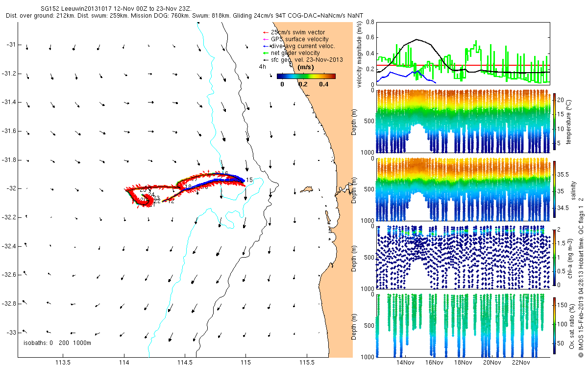Select the 'dive-avg current veloc.' legend label

[303, 46]
